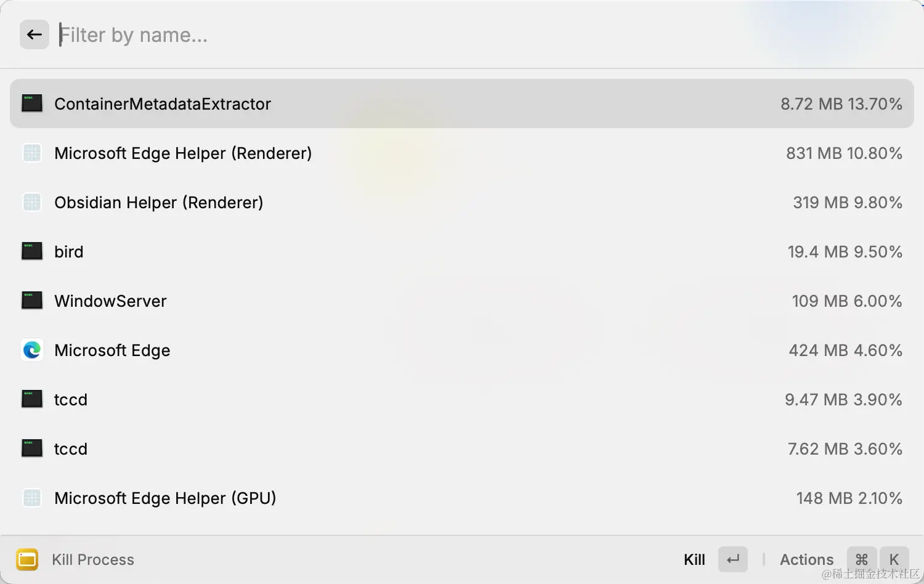Image resolution: width=924 pixels, height=584 pixels.
Task: Click the 831 MB 10.80% usage value
Action: pos(844,153)
